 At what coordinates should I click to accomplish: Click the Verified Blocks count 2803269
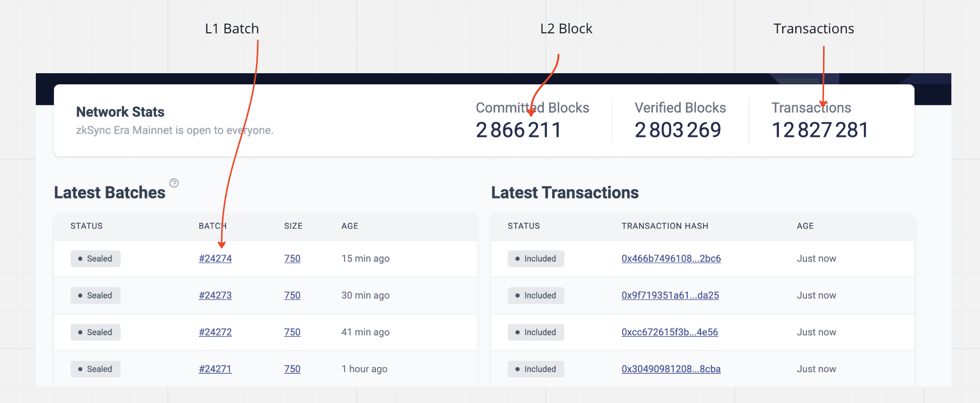click(678, 130)
